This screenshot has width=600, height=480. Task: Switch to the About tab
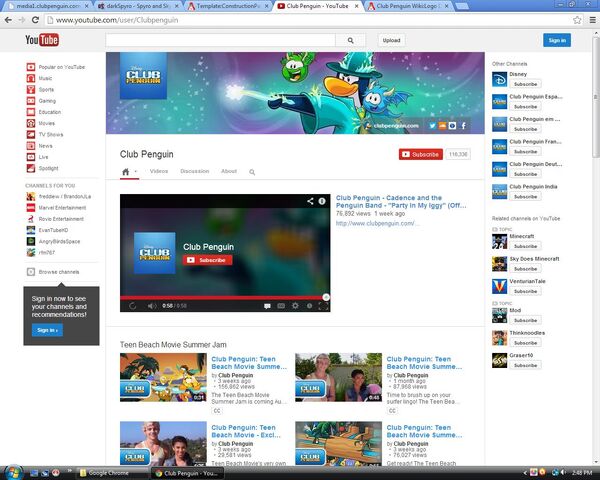point(229,171)
